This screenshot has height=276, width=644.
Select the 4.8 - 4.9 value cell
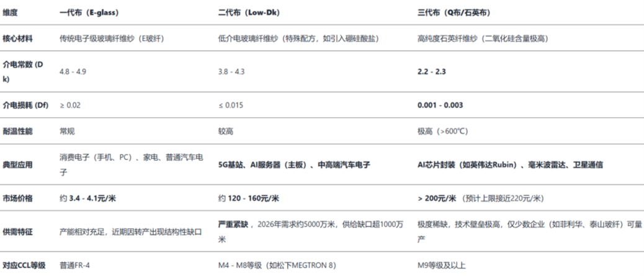pos(73,72)
